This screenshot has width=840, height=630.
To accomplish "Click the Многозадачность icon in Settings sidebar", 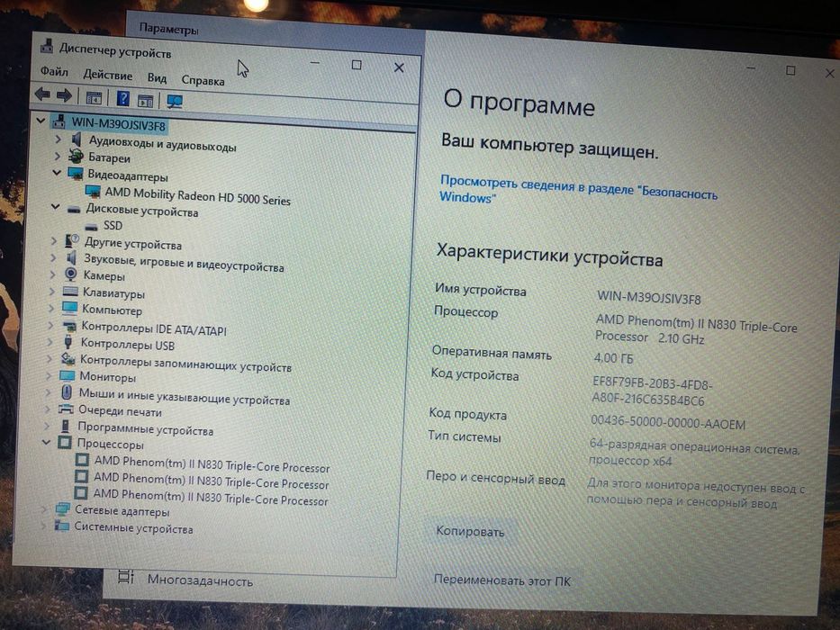I will pyautogui.click(x=125, y=577).
